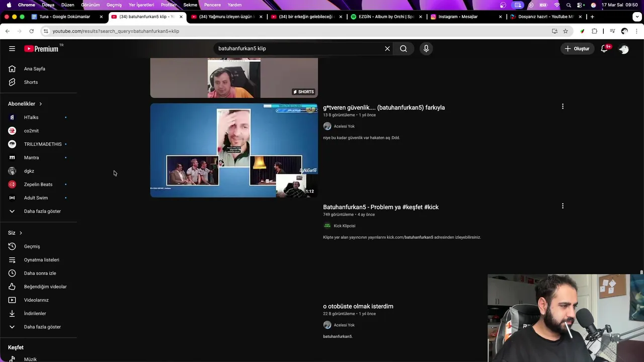The height and width of the screenshot is (362, 644).
Task: Open video title g*tveren güvenlik farkıyla
Action: tap(384, 108)
